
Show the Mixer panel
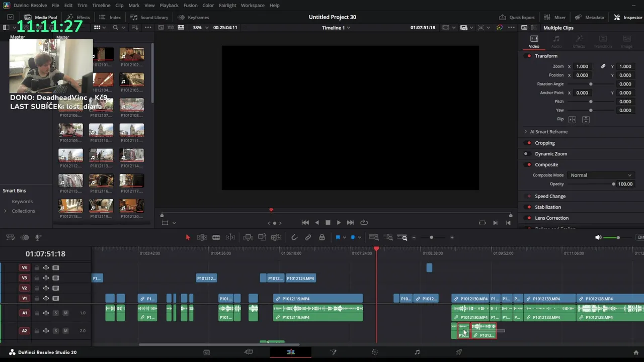click(554, 17)
